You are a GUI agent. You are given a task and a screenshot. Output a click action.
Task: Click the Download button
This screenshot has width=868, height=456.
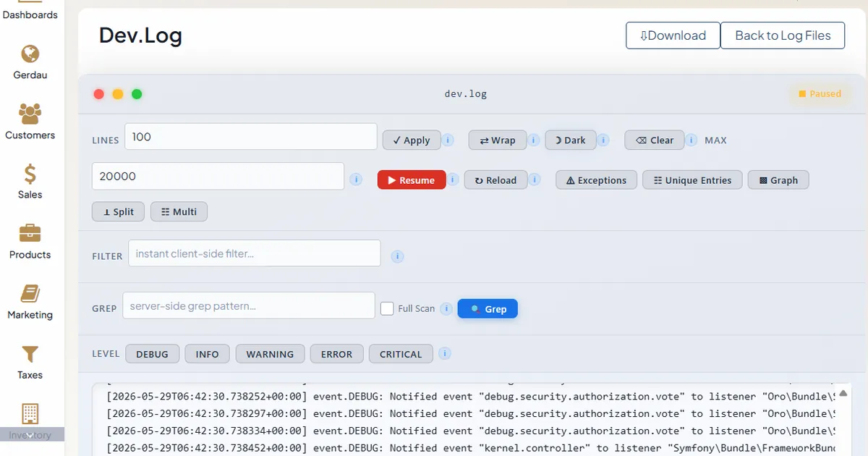coord(673,35)
